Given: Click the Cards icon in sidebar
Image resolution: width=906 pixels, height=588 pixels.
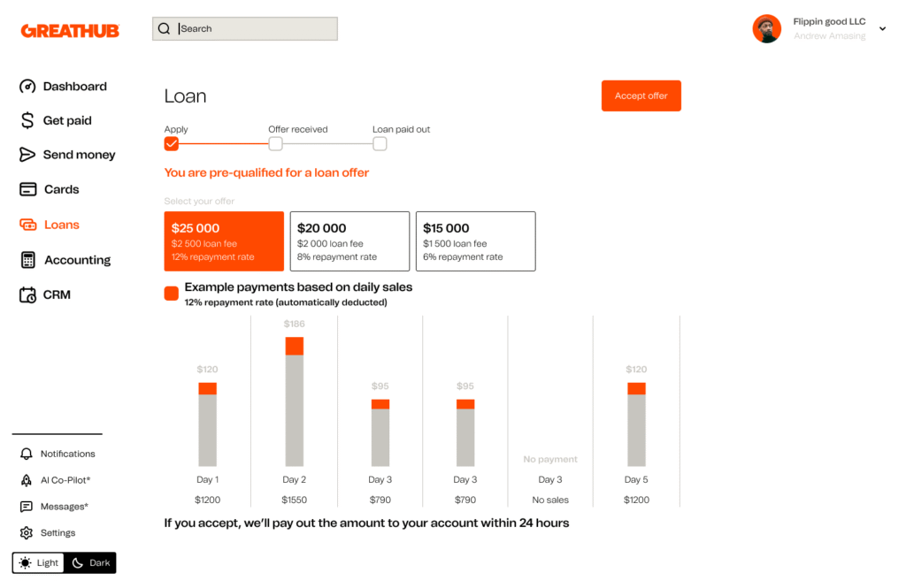Looking at the screenshot, I should click(x=27, y=189).
